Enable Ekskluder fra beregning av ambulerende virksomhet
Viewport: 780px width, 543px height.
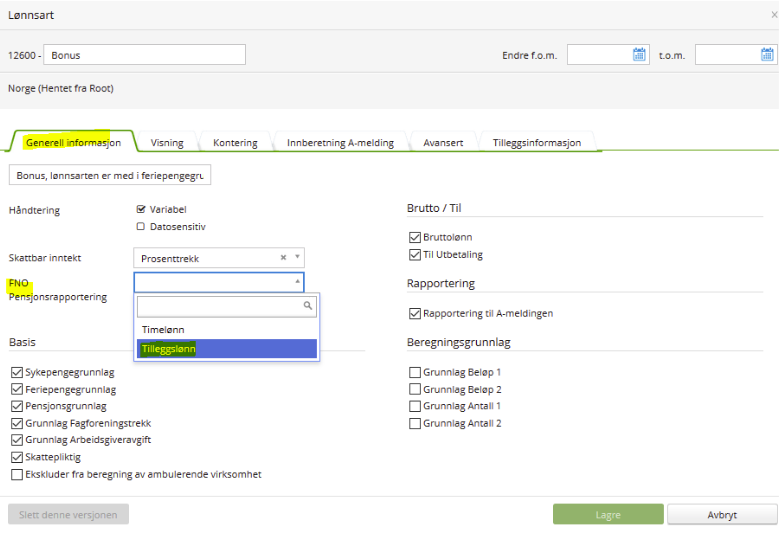[x=17, y=474]
